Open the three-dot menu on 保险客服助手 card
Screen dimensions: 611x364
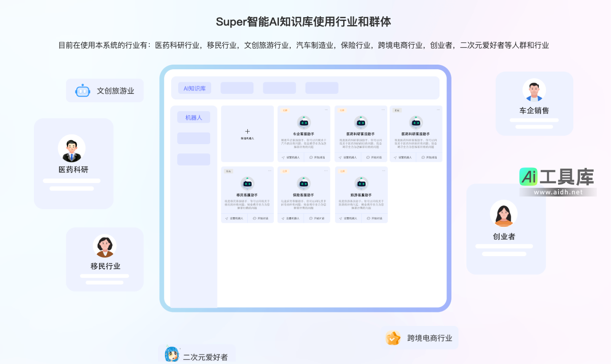[326, 171]
